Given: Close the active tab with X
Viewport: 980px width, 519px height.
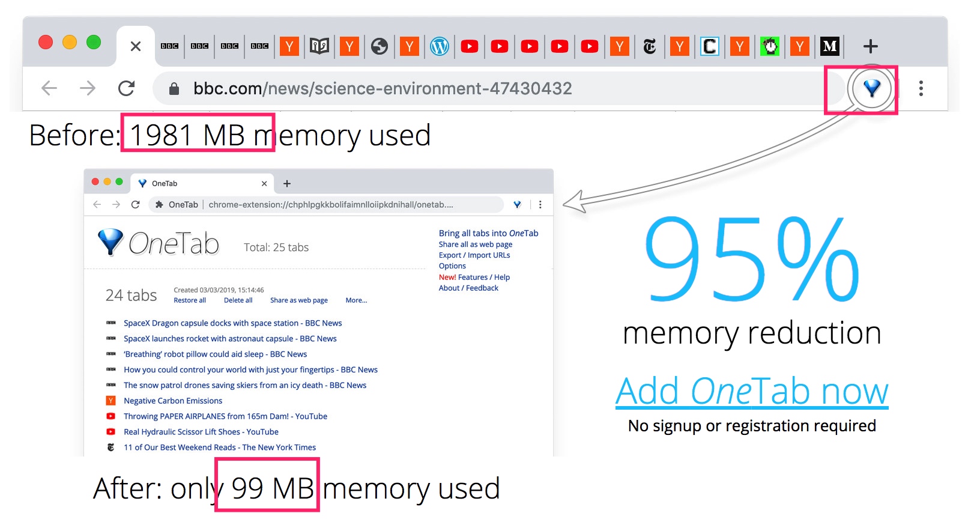Looking at the screenshot, I should [x=136, y=46].
